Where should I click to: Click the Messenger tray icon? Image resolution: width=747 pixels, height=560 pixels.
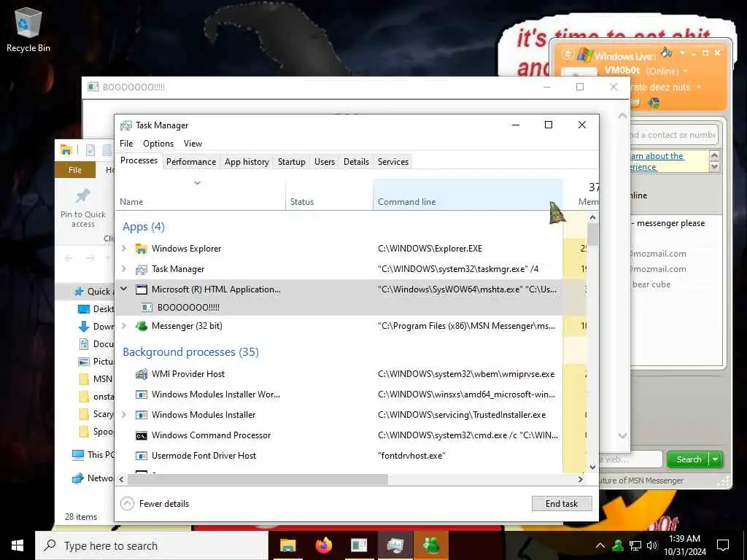[x=618, y=545]
